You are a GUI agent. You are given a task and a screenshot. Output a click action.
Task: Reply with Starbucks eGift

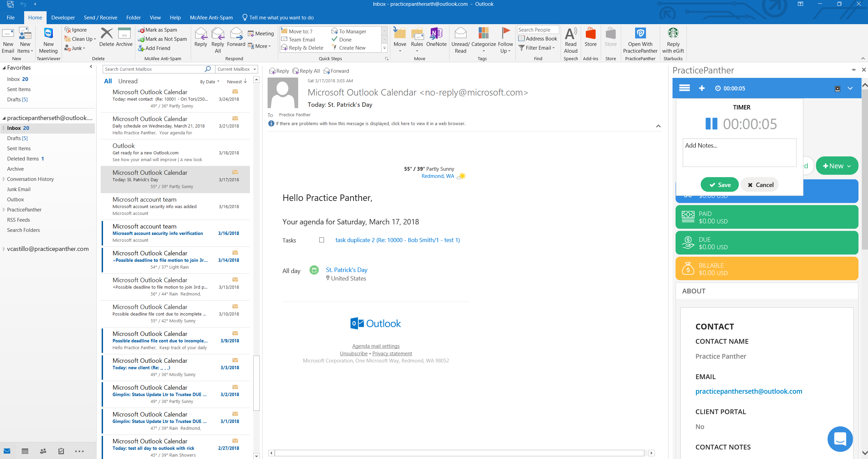tap(673, 40)
